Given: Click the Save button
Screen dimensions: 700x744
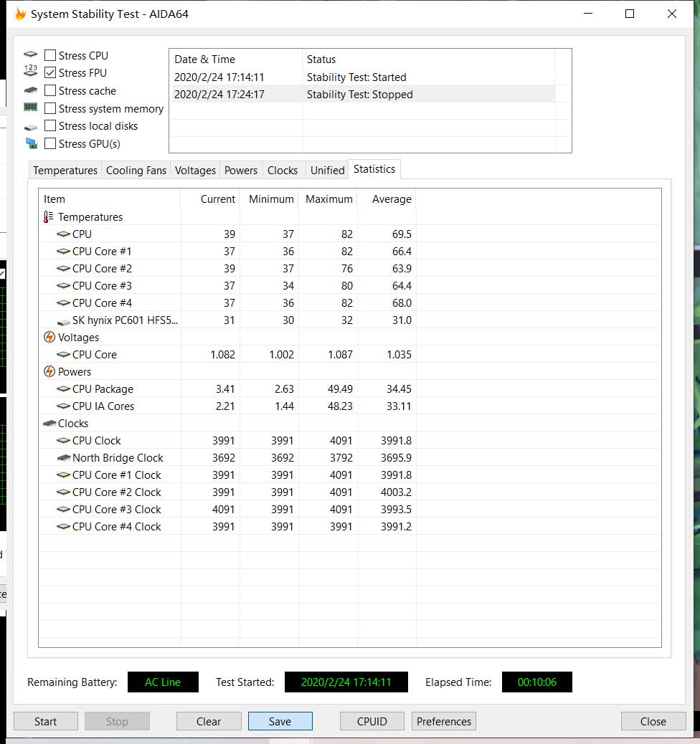Looking at the screenshot, I should pyautogui.click(x=280, y=721).
